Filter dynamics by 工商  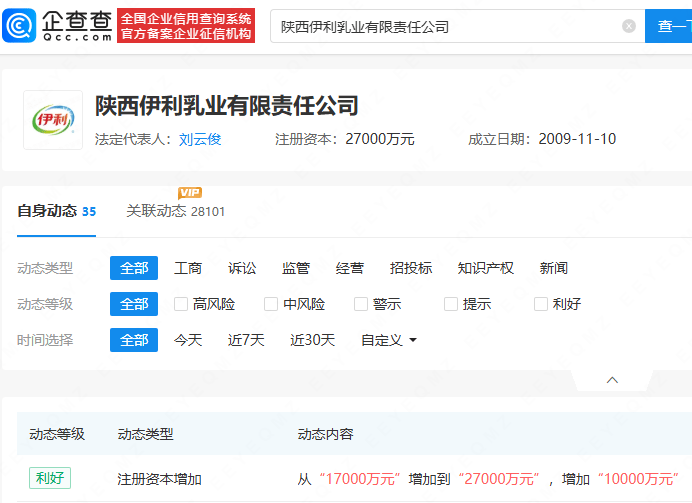point(188,268)
